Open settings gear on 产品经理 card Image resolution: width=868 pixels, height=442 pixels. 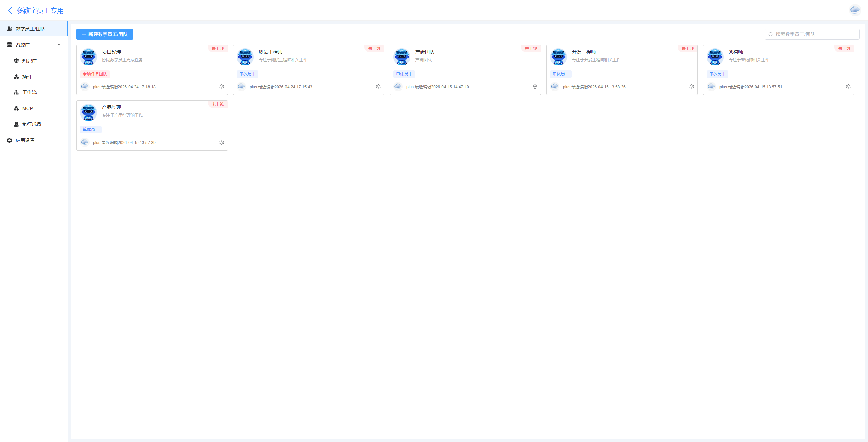coord(222,142)
